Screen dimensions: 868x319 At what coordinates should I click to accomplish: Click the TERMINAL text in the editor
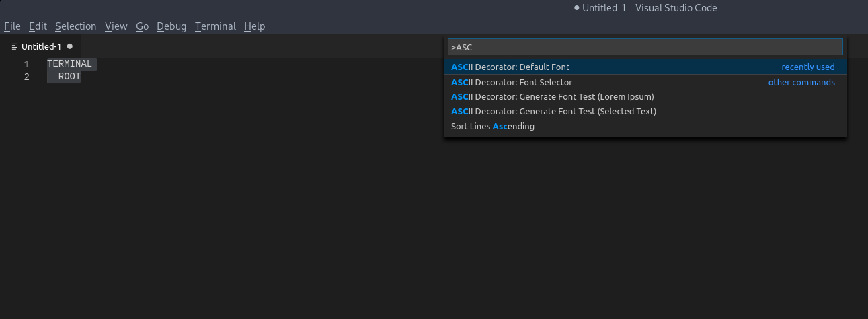(x=69, y=64)
